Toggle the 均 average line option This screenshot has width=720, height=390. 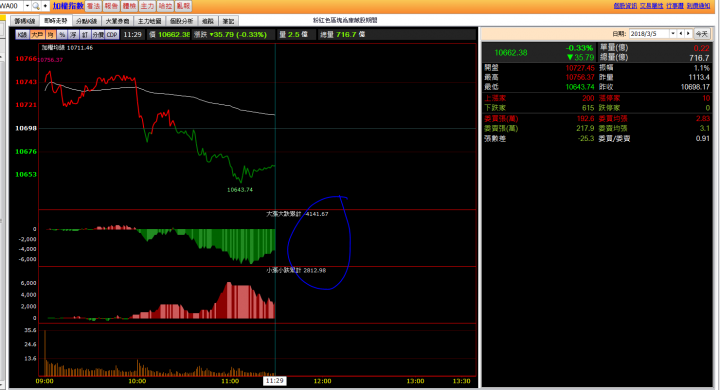tap(51, 34)
